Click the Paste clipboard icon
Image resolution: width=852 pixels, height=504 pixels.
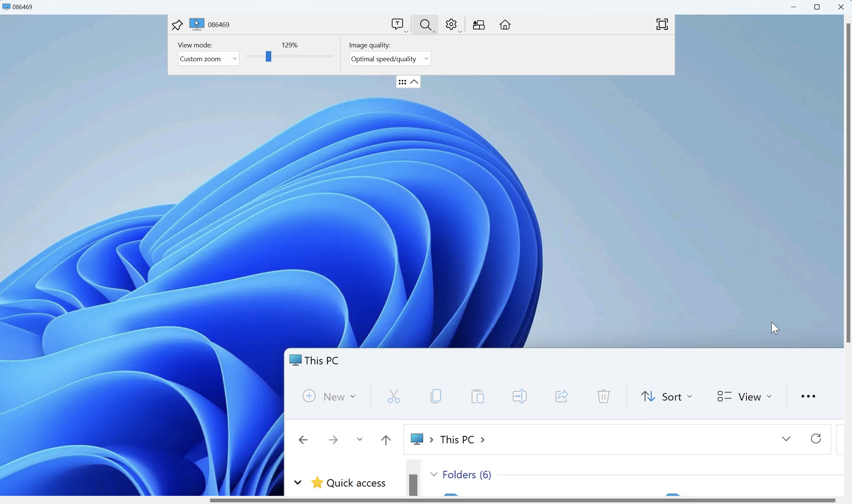pyautogui.click(x=477, y=396)
